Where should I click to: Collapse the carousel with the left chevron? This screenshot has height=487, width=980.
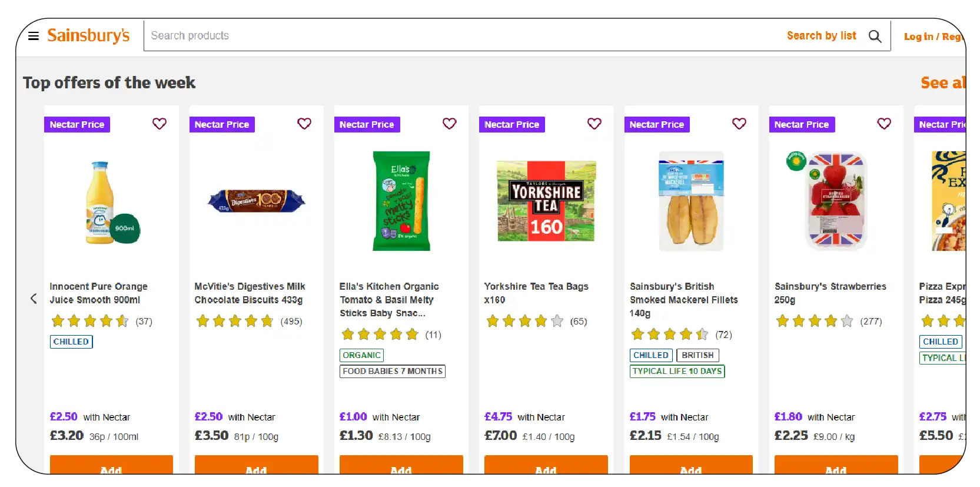click(34, 299)
